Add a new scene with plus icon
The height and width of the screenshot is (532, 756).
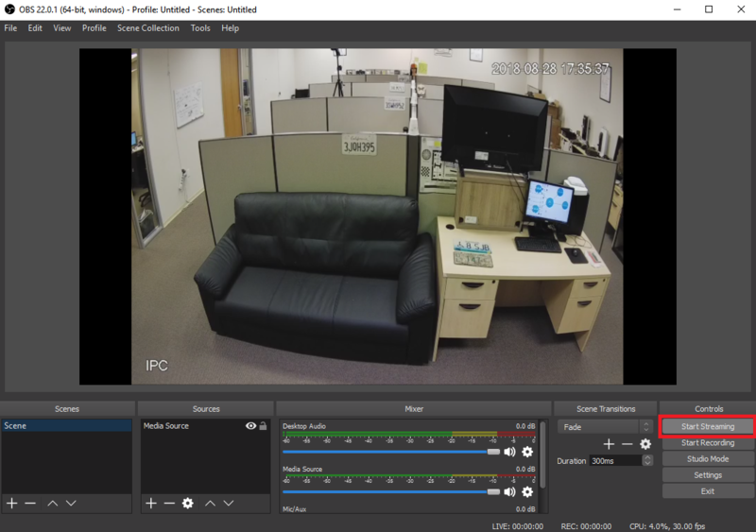(x=12, y=503)
